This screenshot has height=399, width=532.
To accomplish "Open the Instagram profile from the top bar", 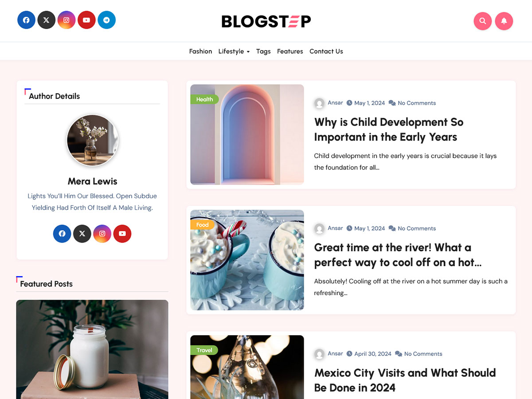I will [66, 20].
